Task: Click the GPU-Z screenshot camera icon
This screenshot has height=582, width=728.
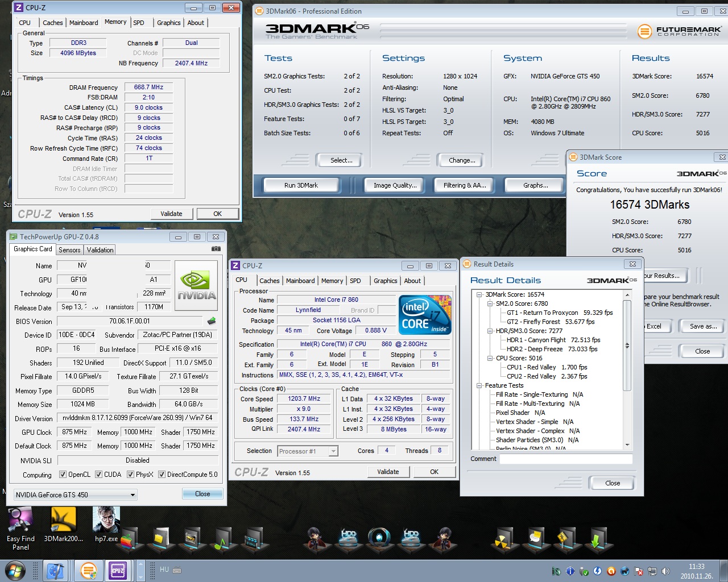Action: coord(216,249)
